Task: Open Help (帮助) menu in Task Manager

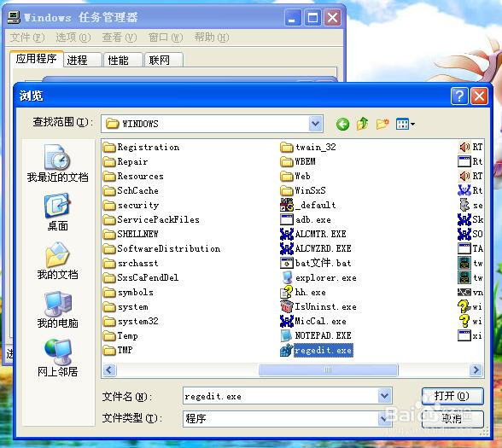Action: click(212, 38)
